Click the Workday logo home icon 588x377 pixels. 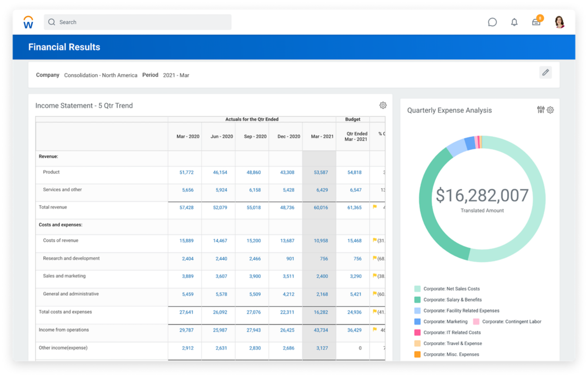[28, 22]
